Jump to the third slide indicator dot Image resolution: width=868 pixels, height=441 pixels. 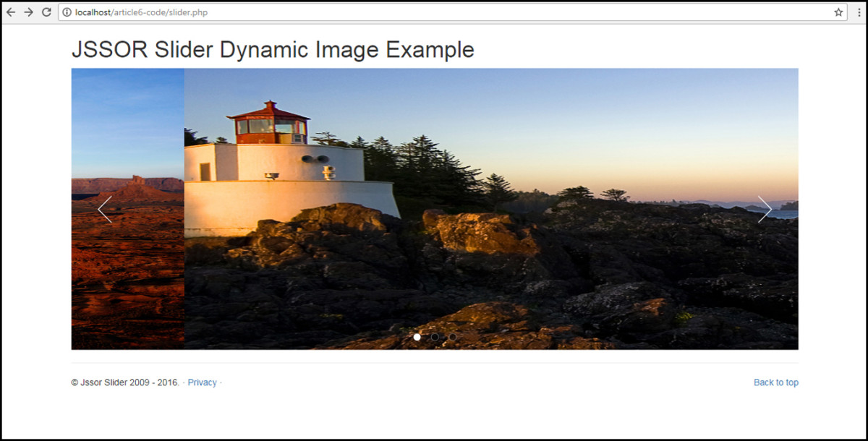(452, 336)
